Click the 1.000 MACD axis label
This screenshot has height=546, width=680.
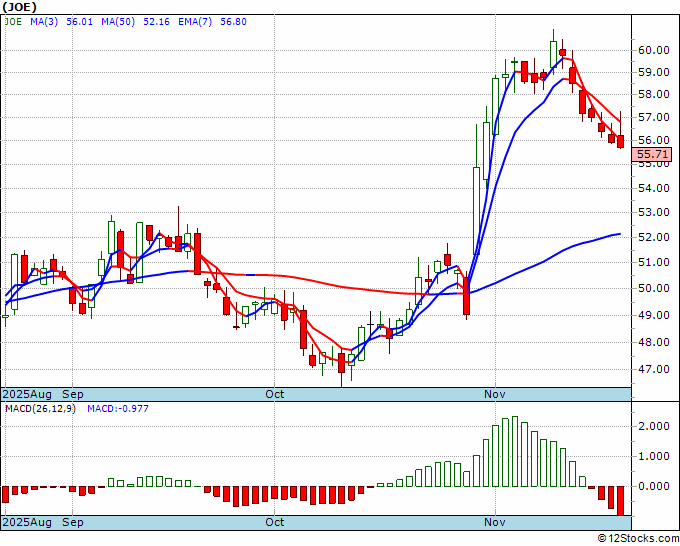click(654, 456)
